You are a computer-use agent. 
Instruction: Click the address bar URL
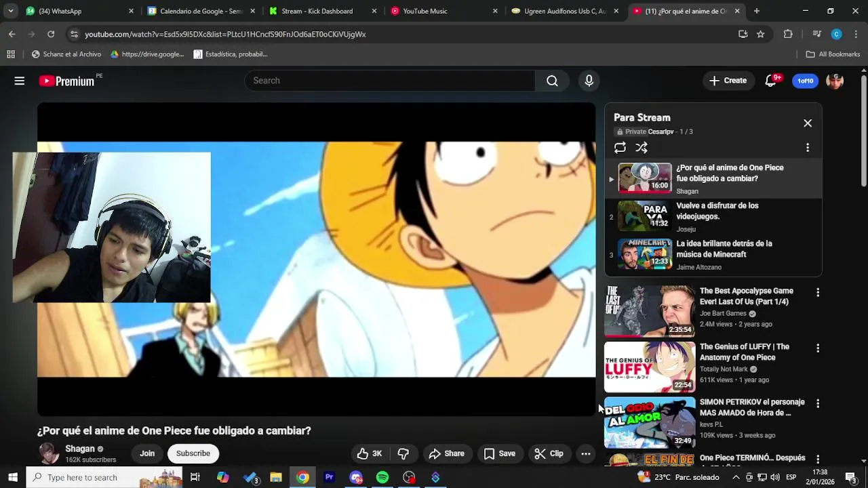point(225,34)
